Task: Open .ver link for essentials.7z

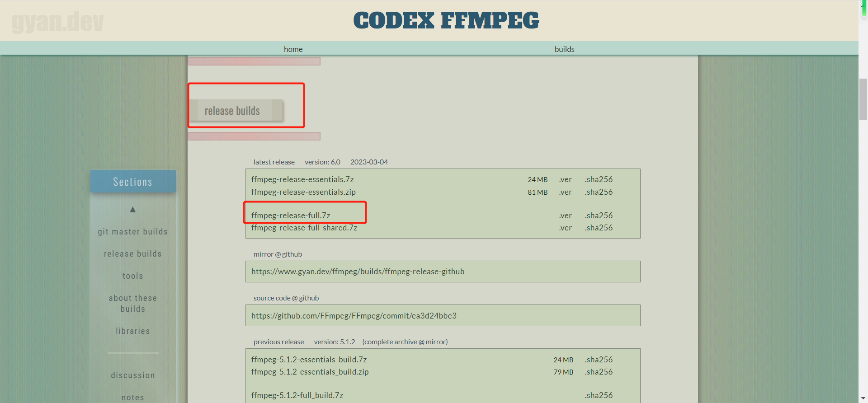Action: pos(566,179)
